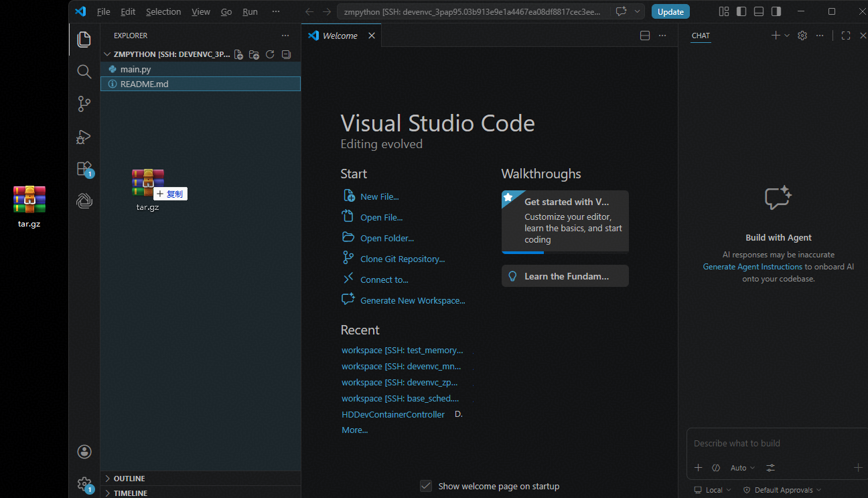Toggle the bottom panel visibility
This screenshot has height=498, width=868.
coord(759,11)
